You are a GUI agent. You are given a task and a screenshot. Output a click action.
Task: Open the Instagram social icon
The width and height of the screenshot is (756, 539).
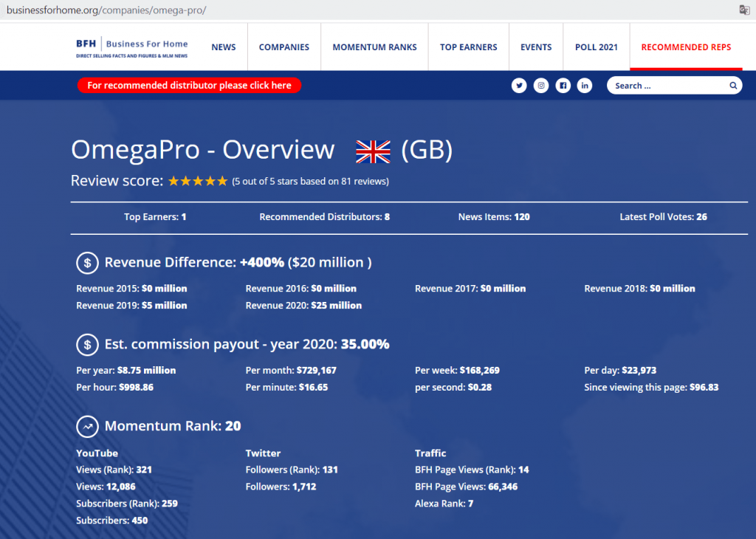[541, 86]
